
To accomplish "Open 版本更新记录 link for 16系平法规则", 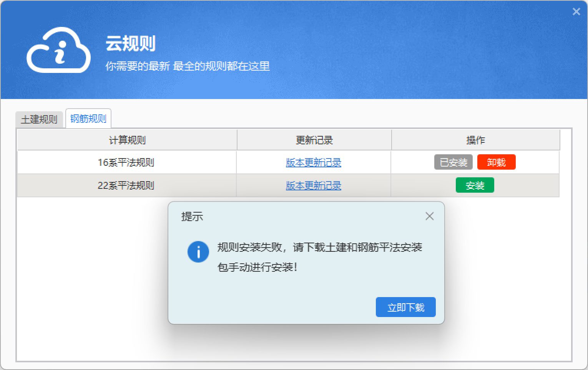I will tap(314, 163).
